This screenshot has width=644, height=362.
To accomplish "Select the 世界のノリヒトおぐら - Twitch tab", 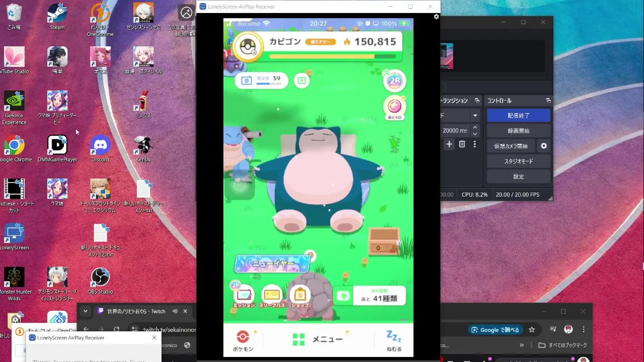I will point(136,311).
